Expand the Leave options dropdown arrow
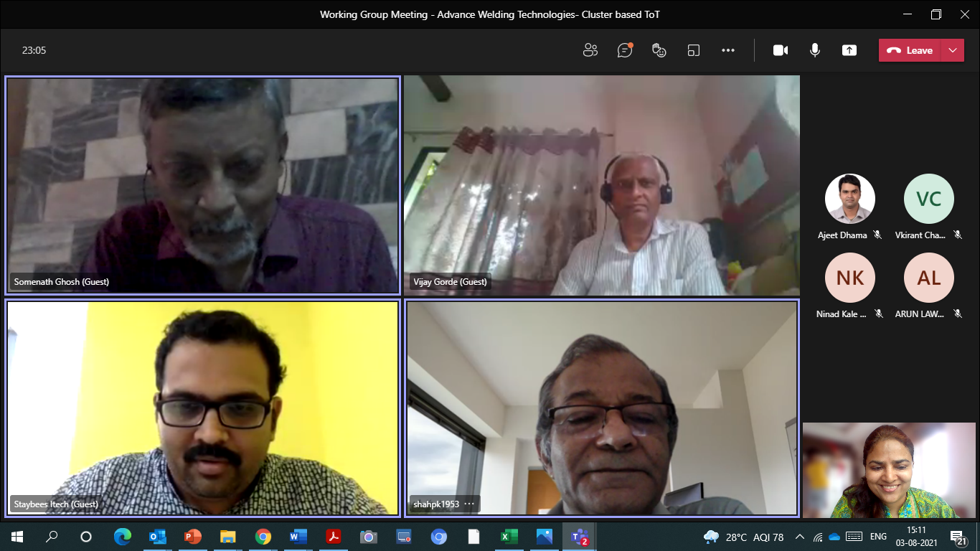Screen dimensions: 980x551 (952, 50)
